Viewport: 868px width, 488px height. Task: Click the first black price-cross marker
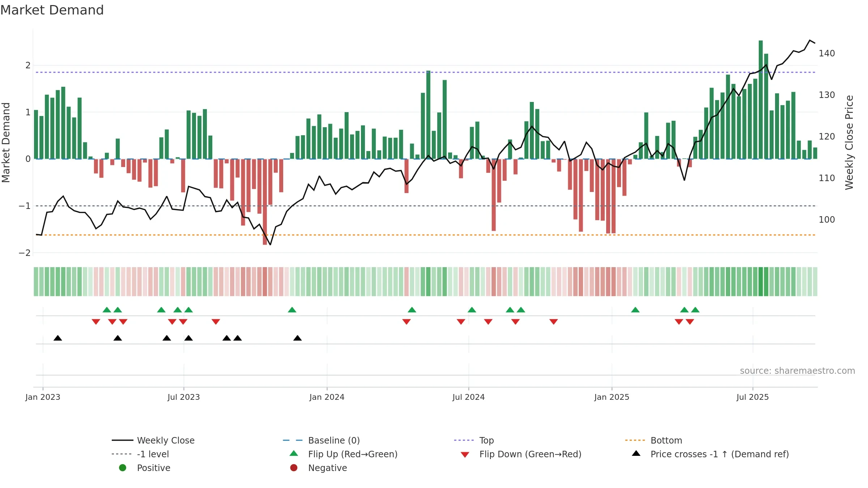tap(58, 338)
